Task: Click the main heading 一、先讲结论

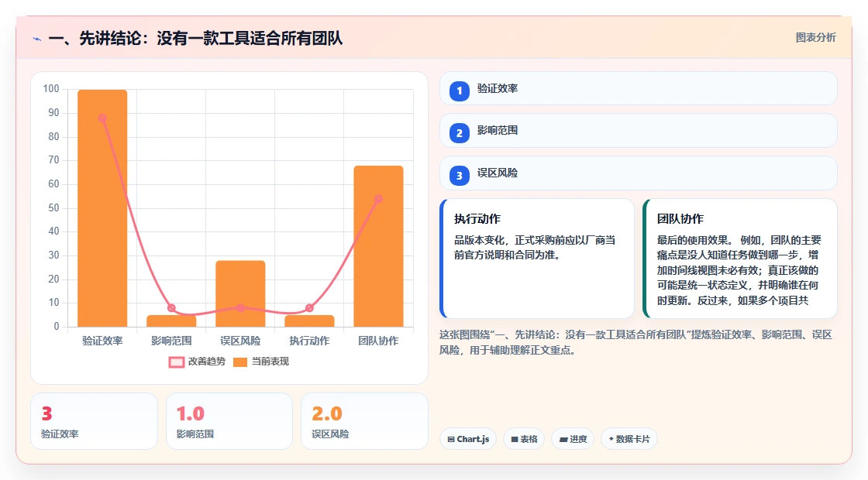Action: tap(195, 38)
